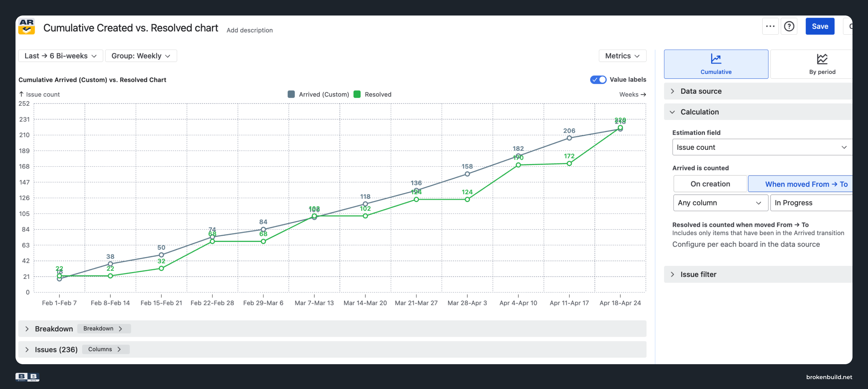The height and width of the screenshot is (389, 868).
Task: Click the Mar 7-Mar 13 axis label
Action: 314,303
